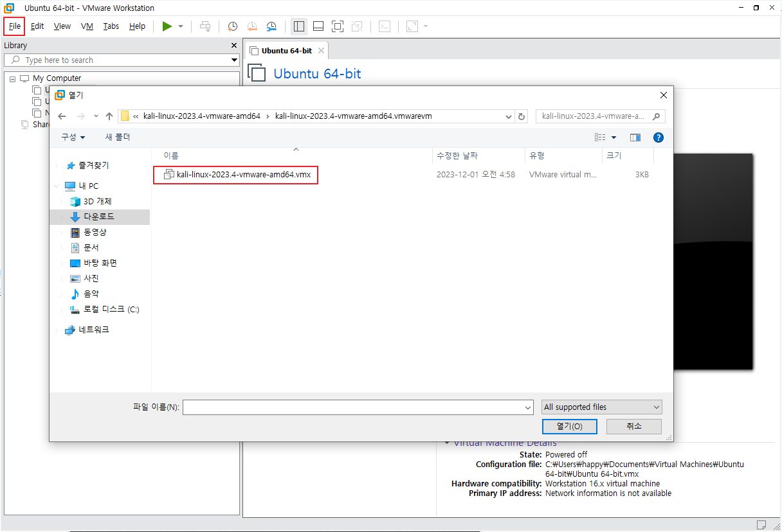Open the Snapshot Manager icon

pos(271,26)
